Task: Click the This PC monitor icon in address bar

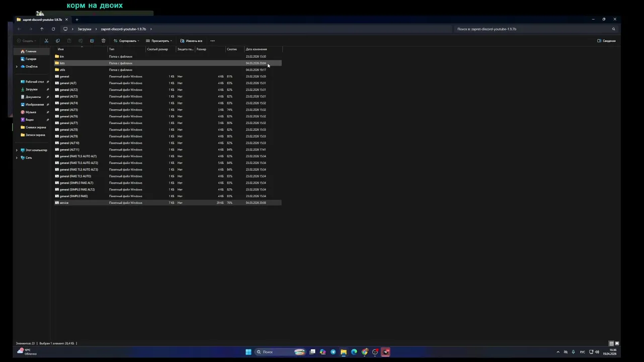Action: 65,29
